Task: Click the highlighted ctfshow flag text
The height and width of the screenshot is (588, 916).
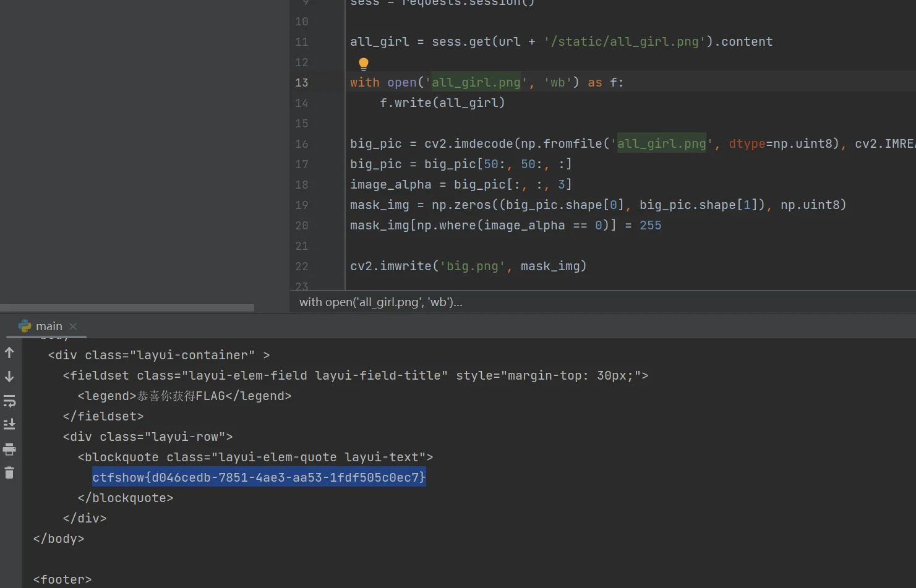Action: tap(259, 477)
